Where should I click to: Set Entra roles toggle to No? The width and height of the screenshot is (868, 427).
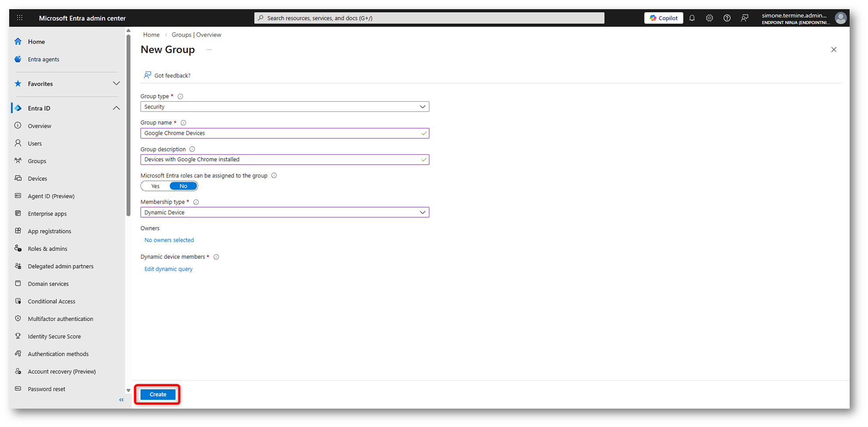coord(183,186)
